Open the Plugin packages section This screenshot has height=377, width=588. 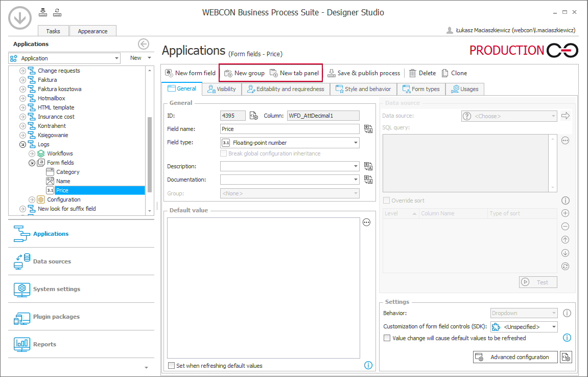point(81,317)
